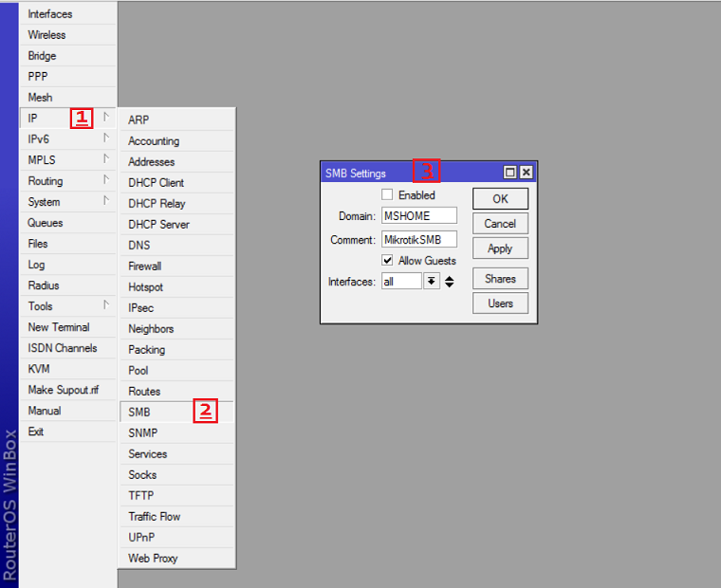The width and height of the screenshot is (721, 588).
Task: Open the SMB Users window
Action: 500,303
